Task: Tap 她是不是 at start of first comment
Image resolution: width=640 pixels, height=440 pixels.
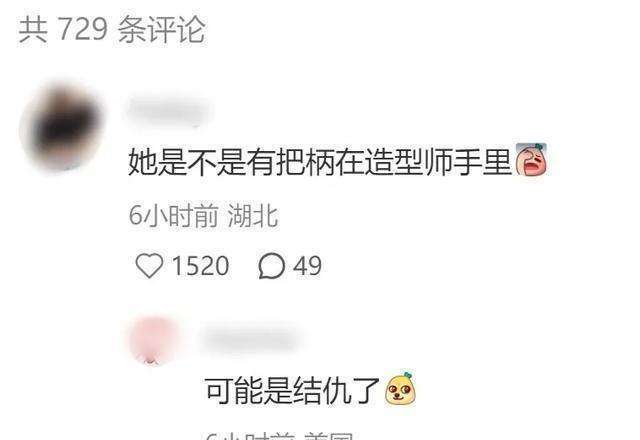Action: tap(187, 162)
